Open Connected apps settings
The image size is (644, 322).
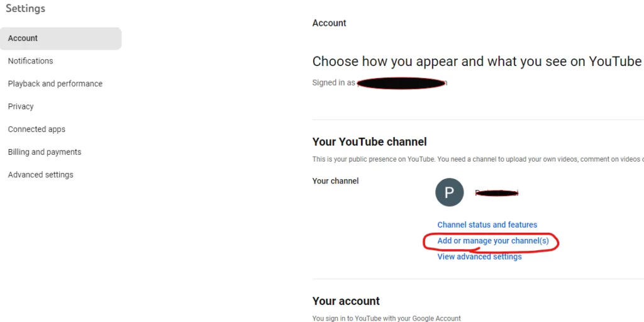pyautogui.click(x=36, y=130)
